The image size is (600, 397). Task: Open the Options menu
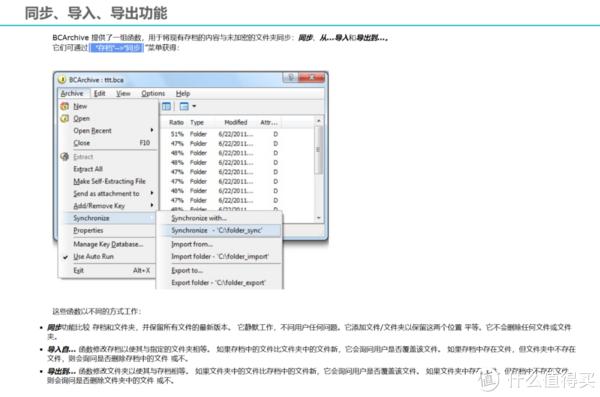tap(153, 93)
